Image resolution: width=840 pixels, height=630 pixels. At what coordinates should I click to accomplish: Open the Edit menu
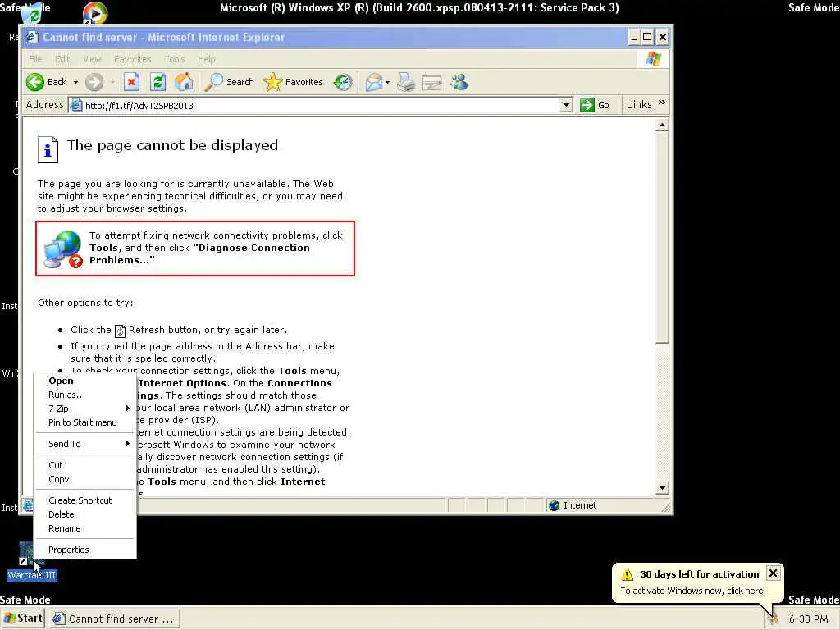[62, 59]
